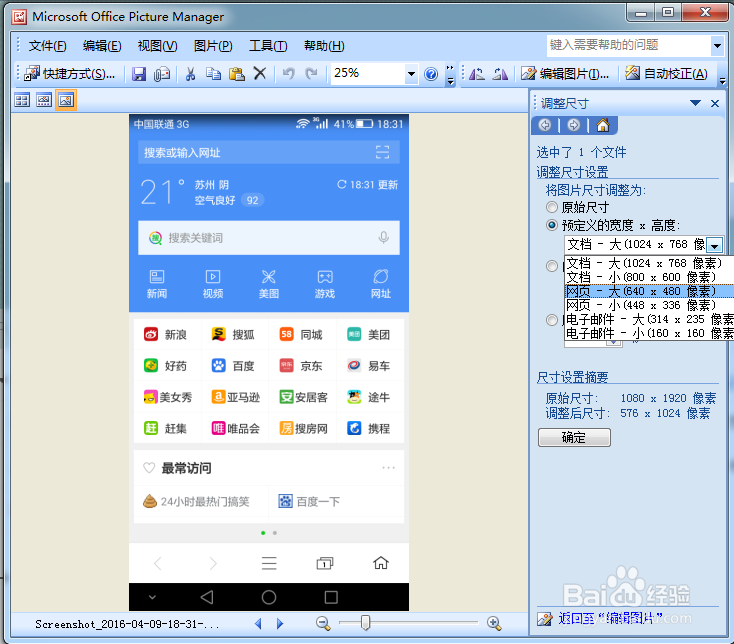This screenshot has width=734, height=644.
Task: Open Edit Pictures (编辑图片) task pane
Action: [x=565, y=73]
